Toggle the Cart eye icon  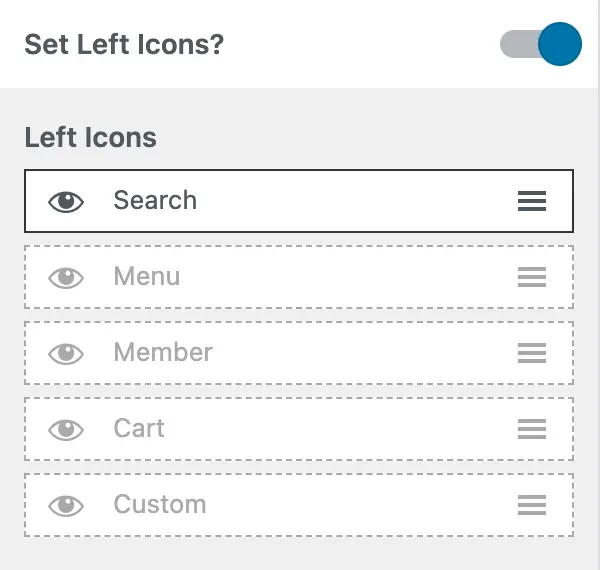pyautogui.click(x=66, y=429)
